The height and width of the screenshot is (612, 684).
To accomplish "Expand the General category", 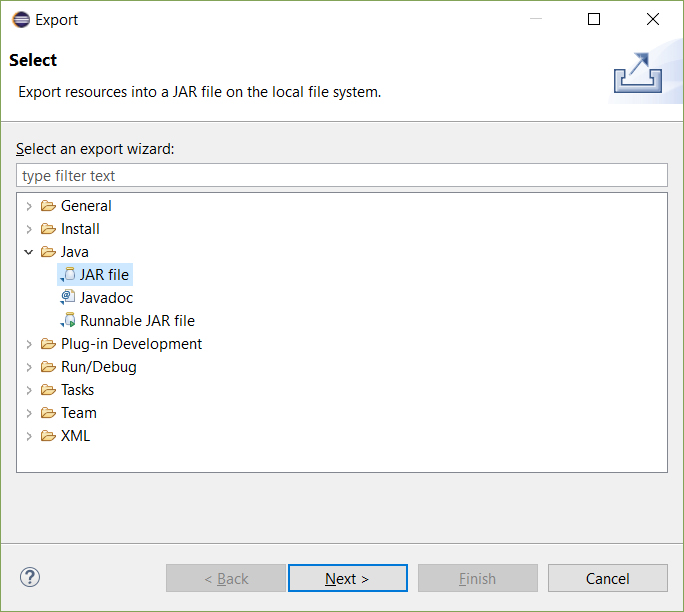I will tap(29, 206).
